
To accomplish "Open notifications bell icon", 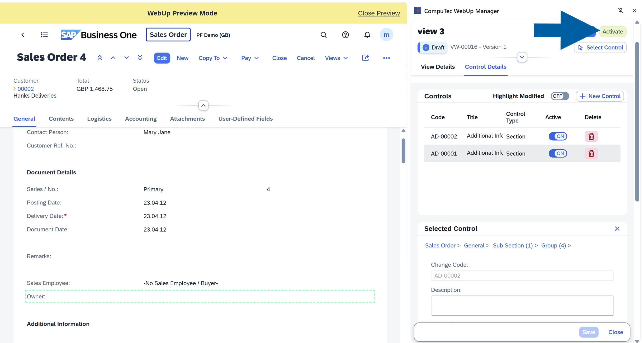I will [x=367, y=35].
